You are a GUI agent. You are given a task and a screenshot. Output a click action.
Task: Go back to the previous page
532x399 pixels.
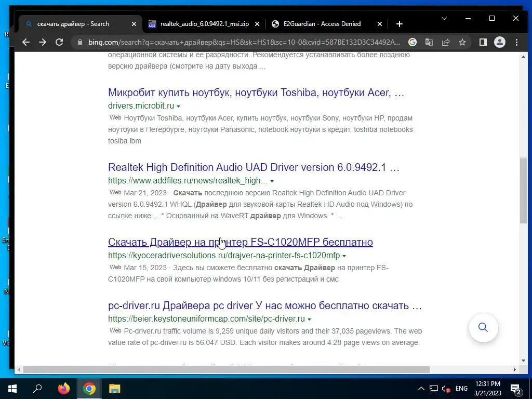coord(26,42)
